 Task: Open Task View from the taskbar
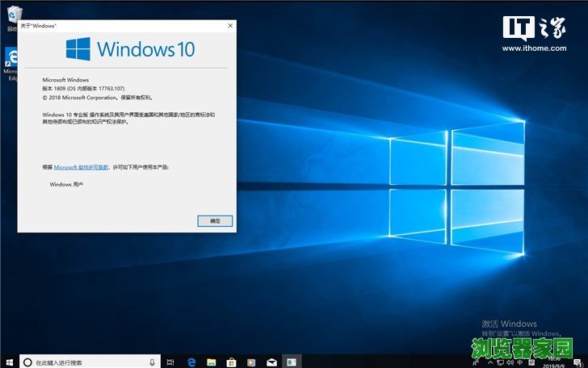[172, 362]
